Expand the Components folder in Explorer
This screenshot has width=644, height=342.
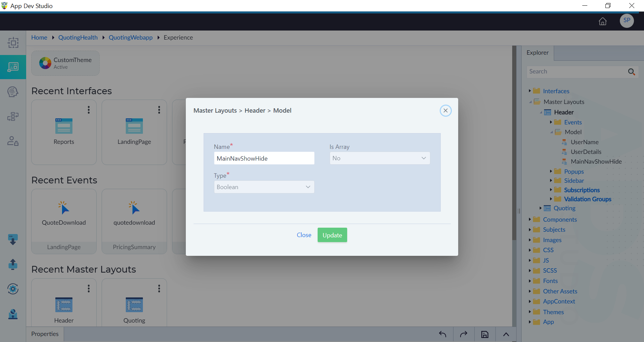(x=530, y=219)
